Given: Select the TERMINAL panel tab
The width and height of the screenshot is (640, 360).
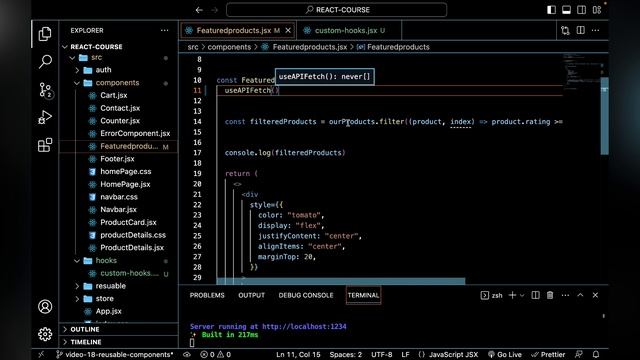Looking at the screenshot, I should 363,295.
